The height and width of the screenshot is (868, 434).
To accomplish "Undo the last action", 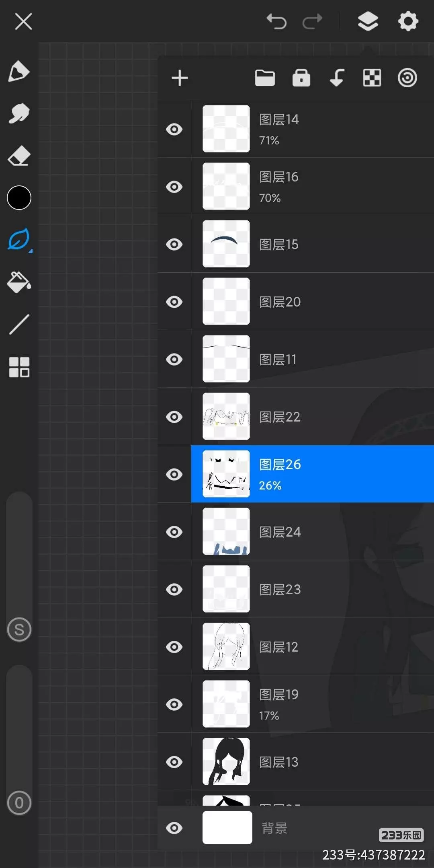I will [276, 21].
